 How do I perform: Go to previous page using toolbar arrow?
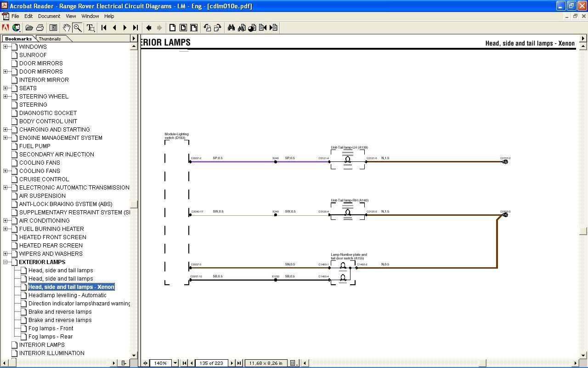114,28
